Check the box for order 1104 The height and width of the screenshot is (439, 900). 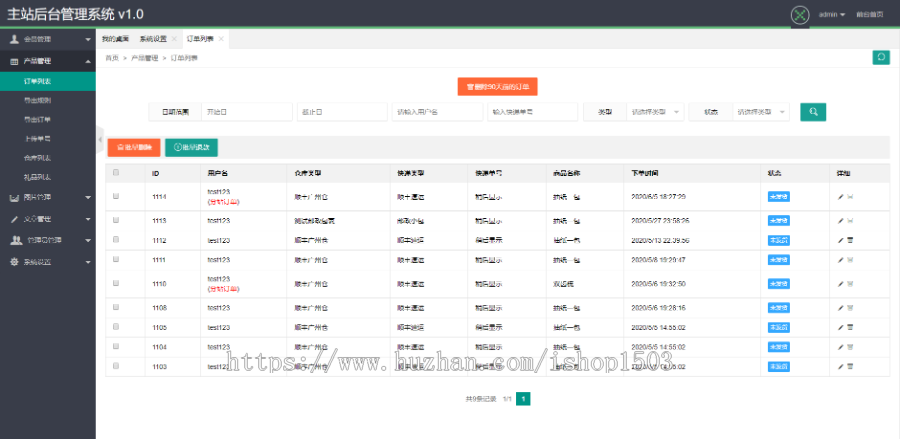[x=116, y=346]
